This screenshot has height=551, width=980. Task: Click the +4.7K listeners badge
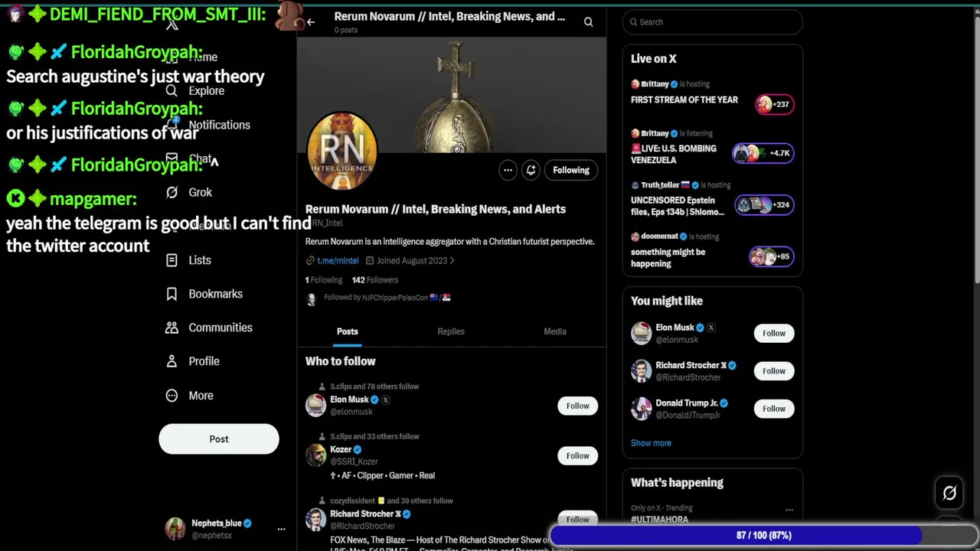(x=763, y=153)
